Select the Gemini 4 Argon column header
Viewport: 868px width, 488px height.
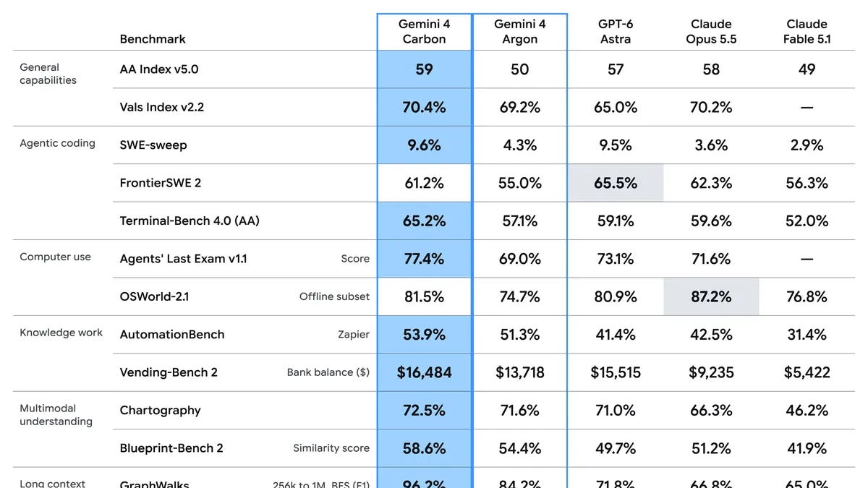(520, 32)
